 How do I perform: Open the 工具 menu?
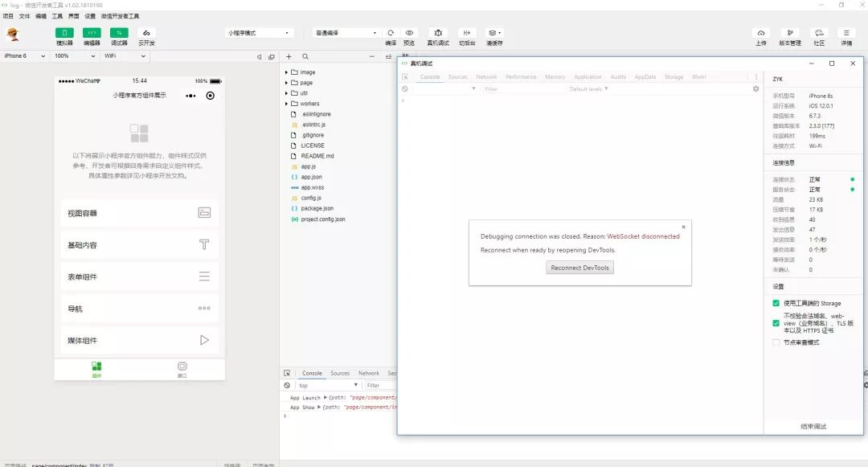coord(57,16)
